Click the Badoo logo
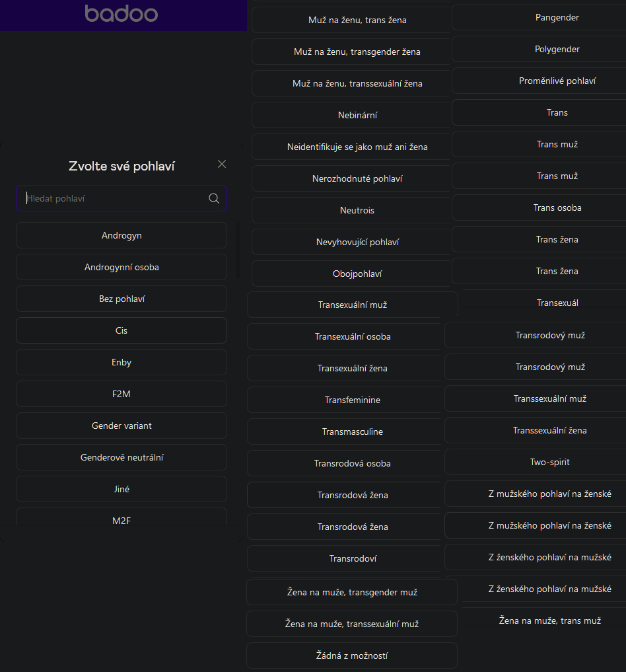This screenshot has height=672, width=626. click(122, 13)
